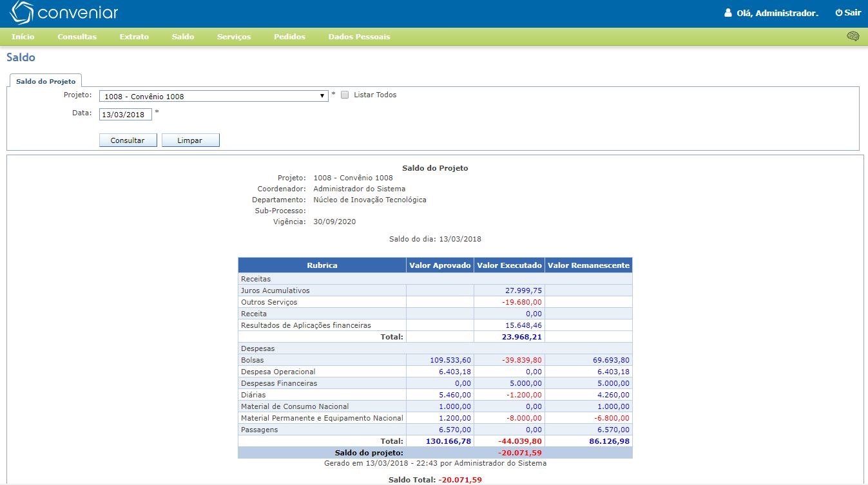Viewport: 868px width, 485px height.
Task: Open the Extrato menu
Action: click(x=134, y=37)
